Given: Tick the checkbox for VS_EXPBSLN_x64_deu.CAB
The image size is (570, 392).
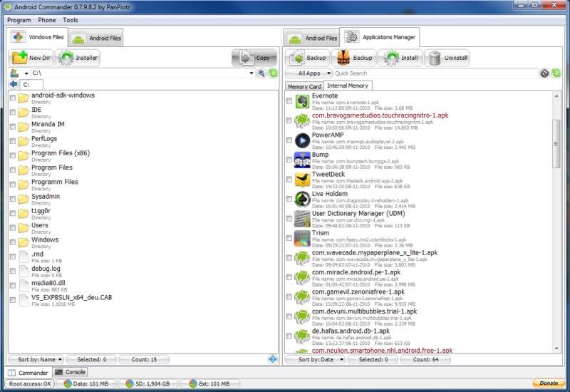Looking at the screenshot, I should click(13, 300).
